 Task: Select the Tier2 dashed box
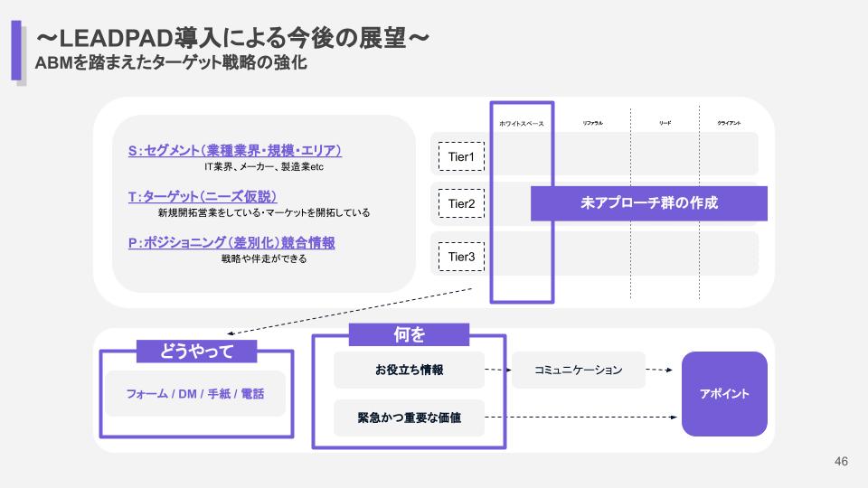pyautogui.click(x=461, y=203)
